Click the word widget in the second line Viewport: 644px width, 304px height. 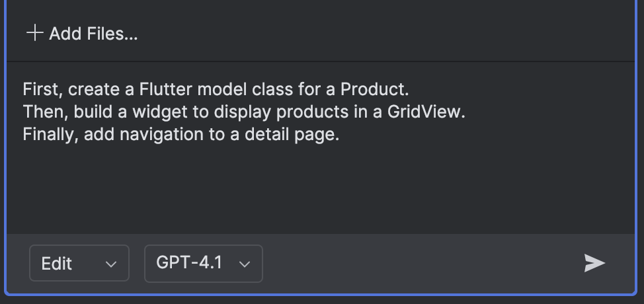(x=160, y=112)
